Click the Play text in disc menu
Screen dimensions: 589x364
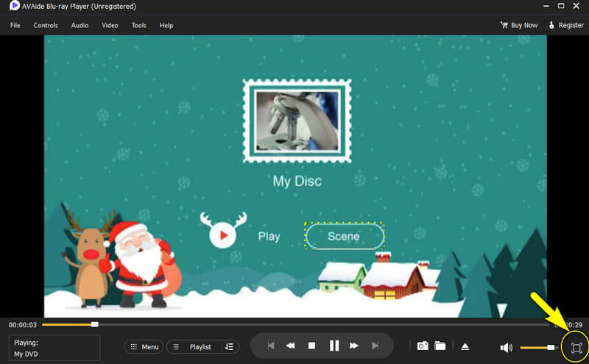point(269,236)
